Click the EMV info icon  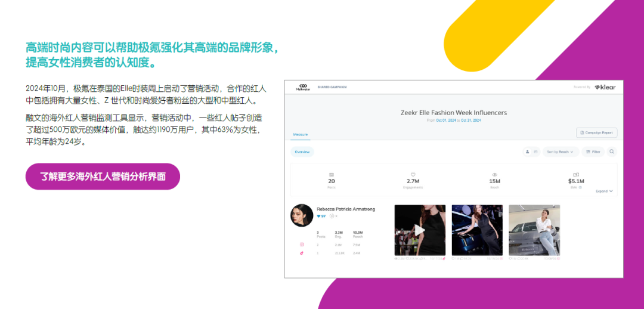pos(581,187)
